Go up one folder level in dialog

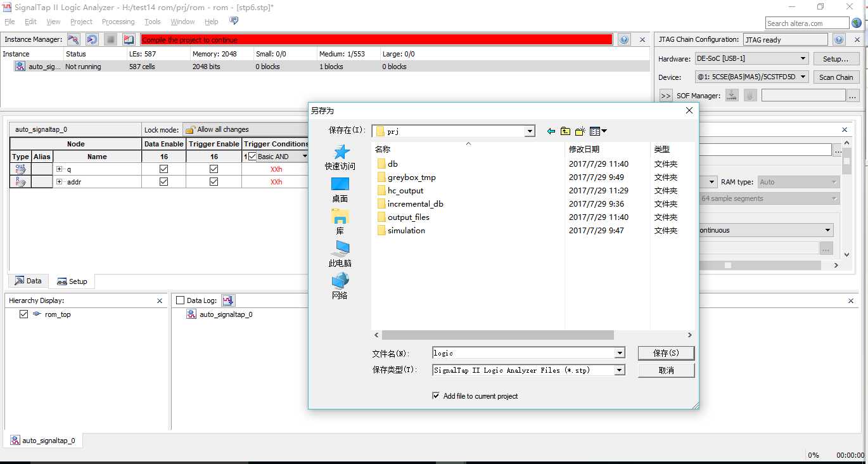coord(565,131)
